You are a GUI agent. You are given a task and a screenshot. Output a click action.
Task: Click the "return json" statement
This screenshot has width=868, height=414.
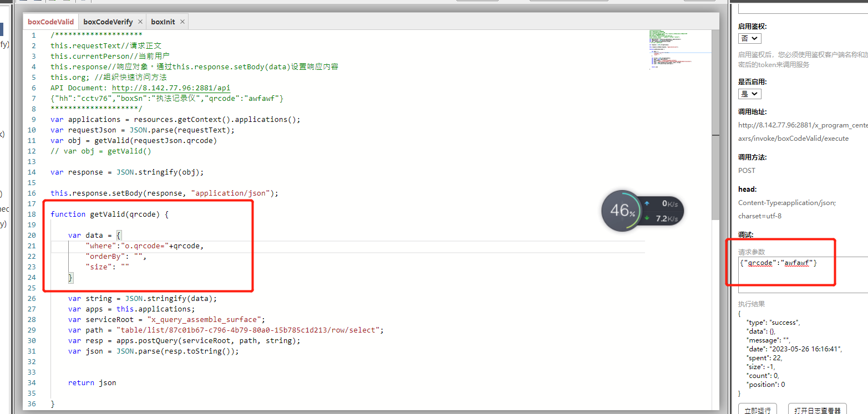pos(92,382)
